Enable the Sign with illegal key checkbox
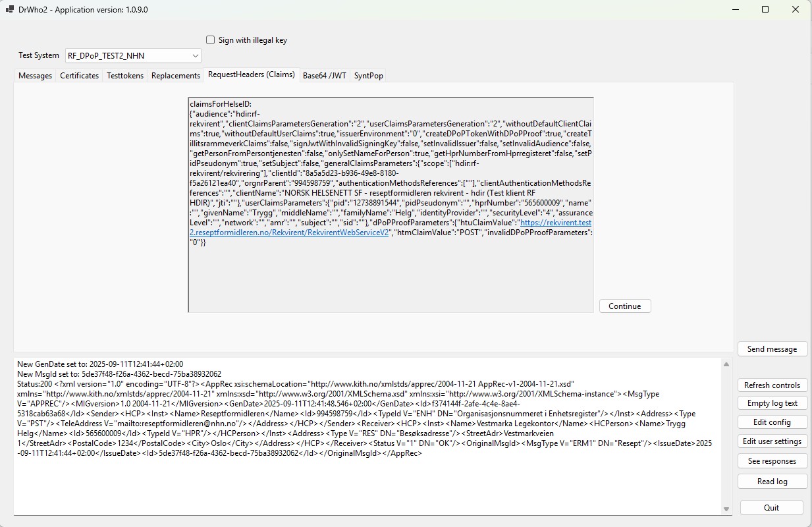 210,40
